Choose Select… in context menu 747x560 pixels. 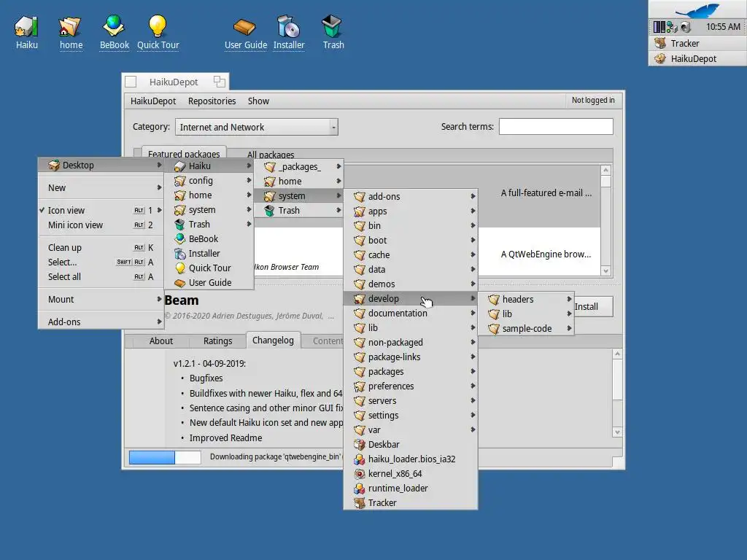101,262
